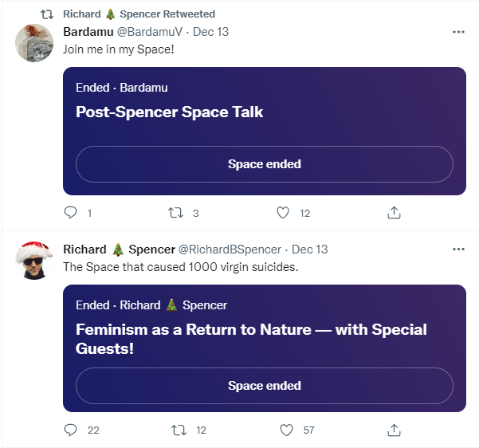Open Bardamu tweet's Dec 13 timestamp
The height and width of the screenshot is (448, 479).
point(210,32)
